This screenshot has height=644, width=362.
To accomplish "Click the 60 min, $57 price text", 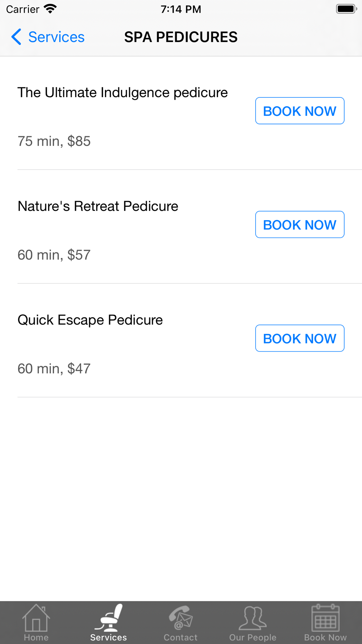I will pyautogui.click(x=54, y=255).
